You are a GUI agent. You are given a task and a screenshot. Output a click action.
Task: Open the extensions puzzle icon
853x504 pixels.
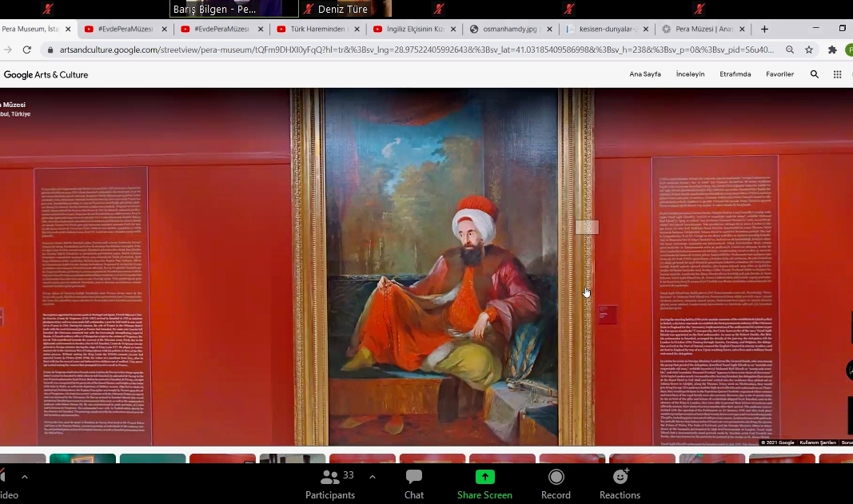pyautogui.click(x=832, y=50)
